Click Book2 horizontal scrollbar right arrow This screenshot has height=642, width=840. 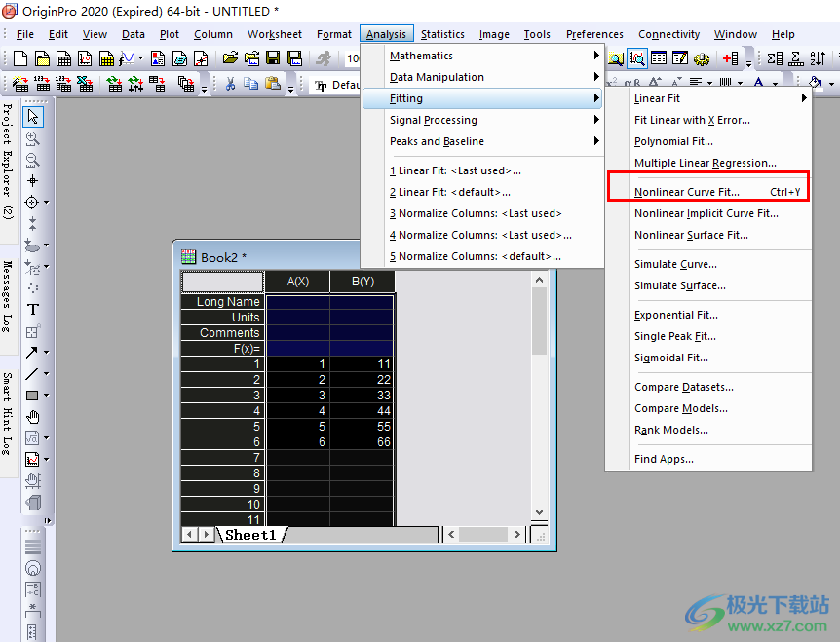(x=516, y=535)
